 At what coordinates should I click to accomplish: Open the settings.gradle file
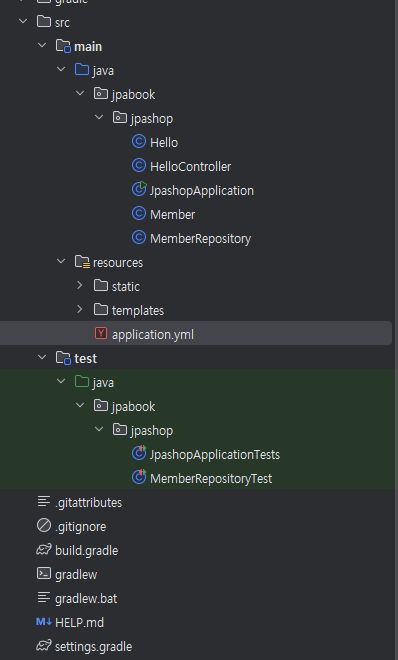[94, 647]
